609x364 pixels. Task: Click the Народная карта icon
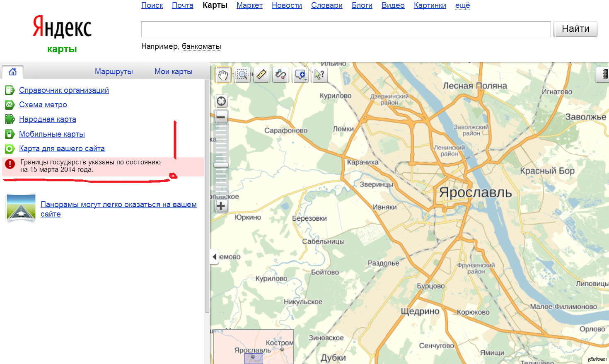coord(10,119)
